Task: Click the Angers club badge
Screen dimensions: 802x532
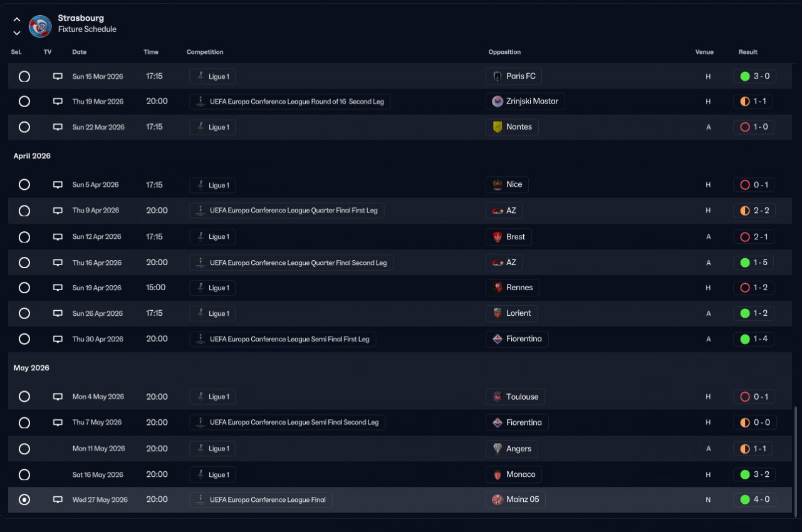Action: pos(497,449)
